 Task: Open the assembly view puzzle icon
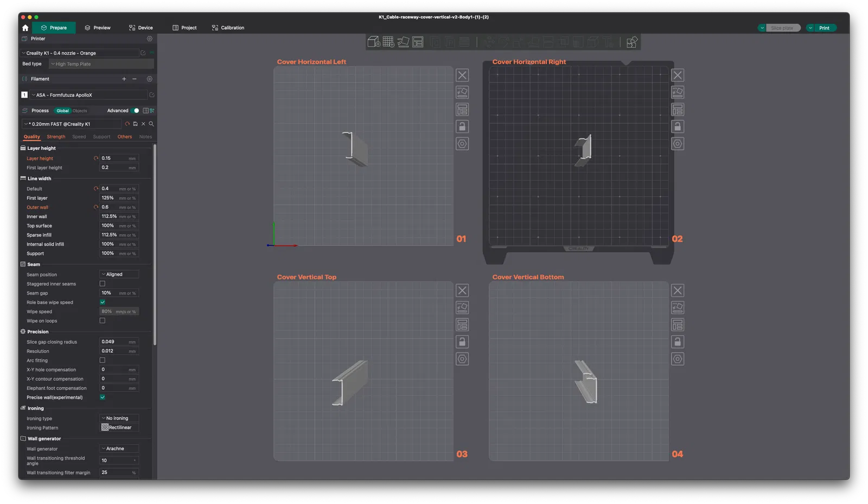(632, 42)
